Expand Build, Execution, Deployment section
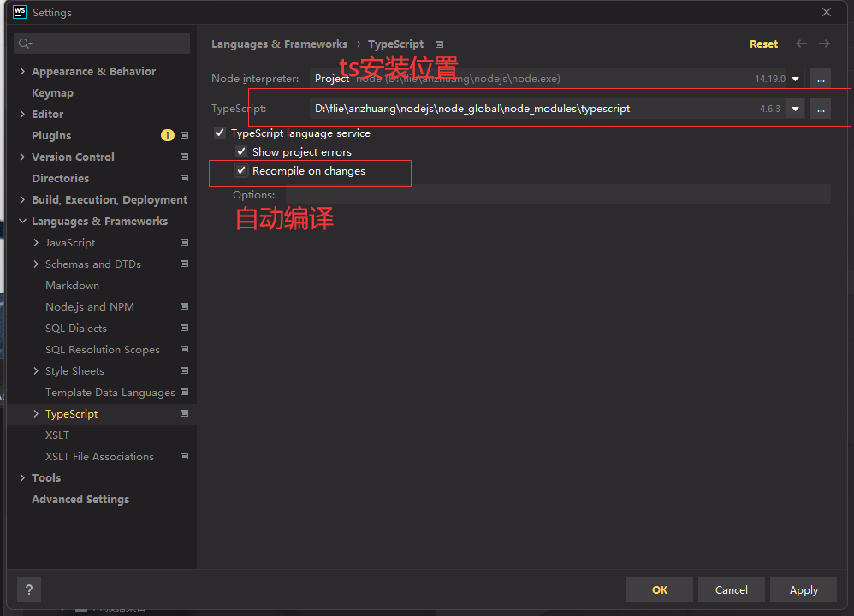 (x=22, y=199)
